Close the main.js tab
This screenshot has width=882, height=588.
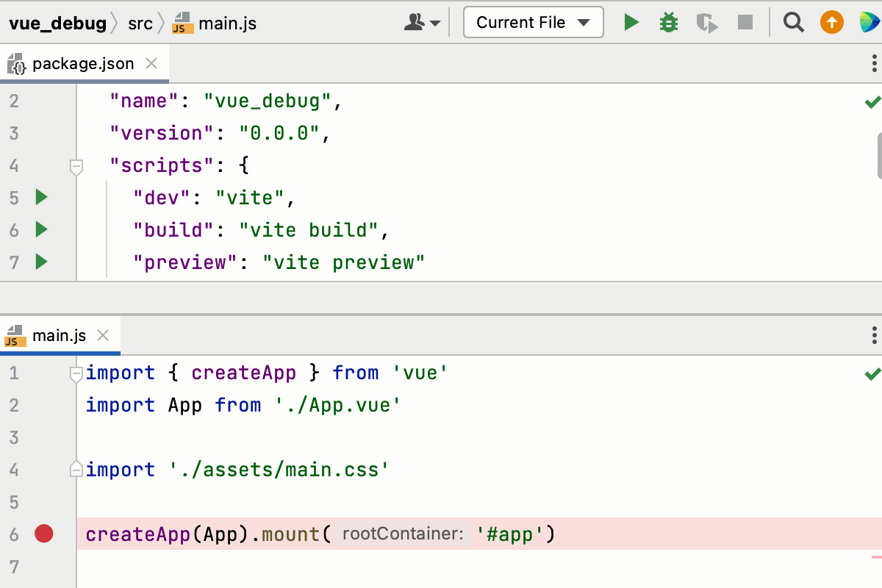[x=104, y=336]
